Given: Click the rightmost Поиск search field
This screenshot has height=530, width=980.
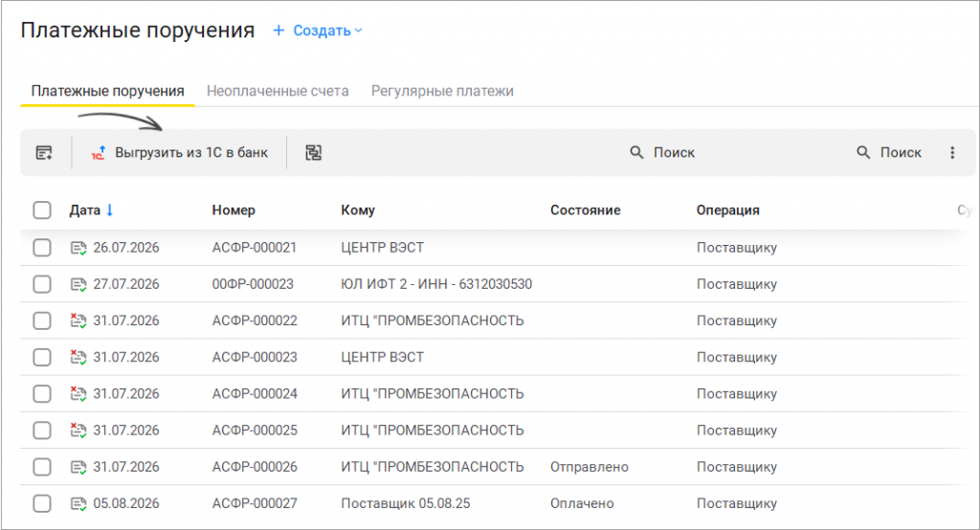Looking at the screenshot, I should tap(901, 152).
